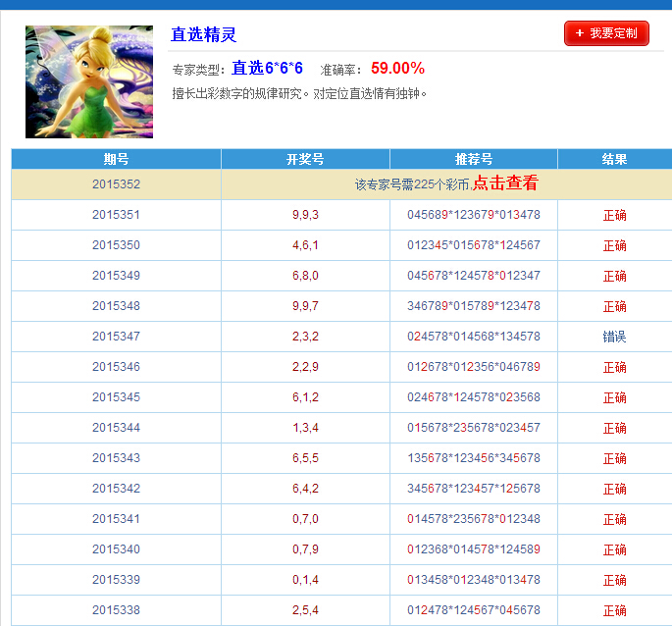The image size is (672, 626).
Task: Click the 正确 result for 2015338
Action: [614, 610]
